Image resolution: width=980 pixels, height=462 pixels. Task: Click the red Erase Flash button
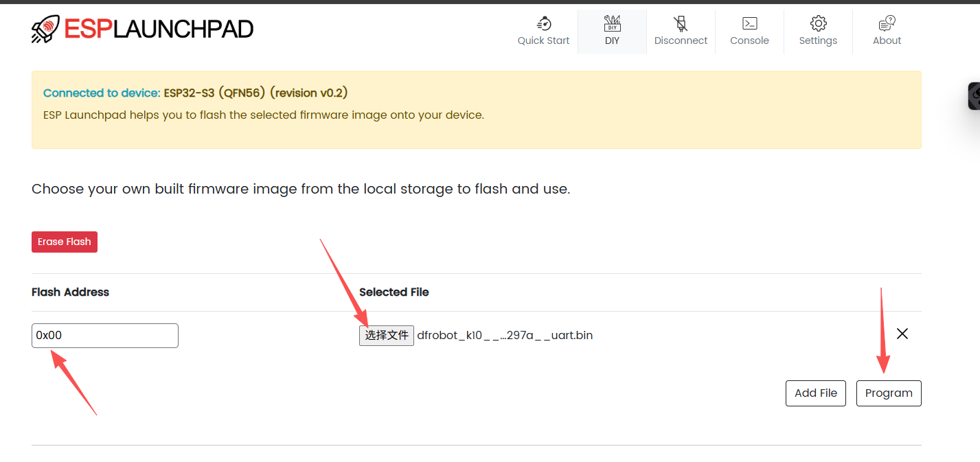(65, 242)
